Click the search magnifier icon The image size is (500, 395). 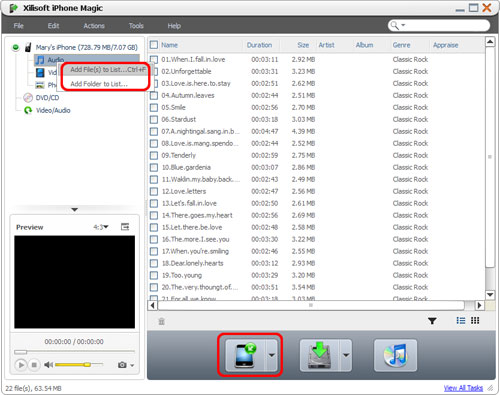pos(394,25)
